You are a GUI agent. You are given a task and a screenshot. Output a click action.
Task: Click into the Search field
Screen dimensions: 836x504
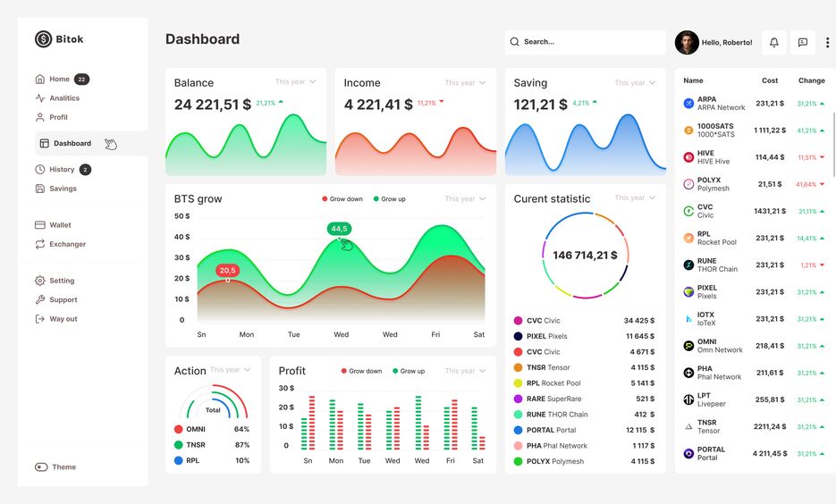click(585, 42)
